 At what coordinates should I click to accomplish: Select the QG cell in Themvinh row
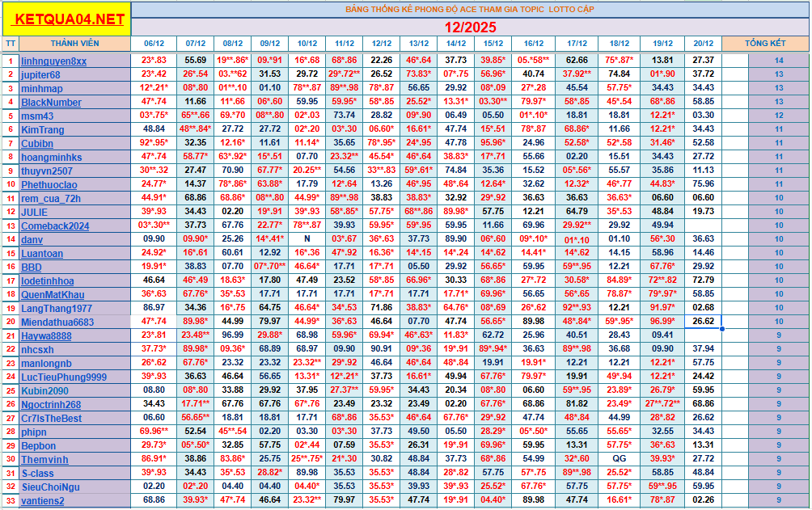pyautogui.click(x=619, y=459)
